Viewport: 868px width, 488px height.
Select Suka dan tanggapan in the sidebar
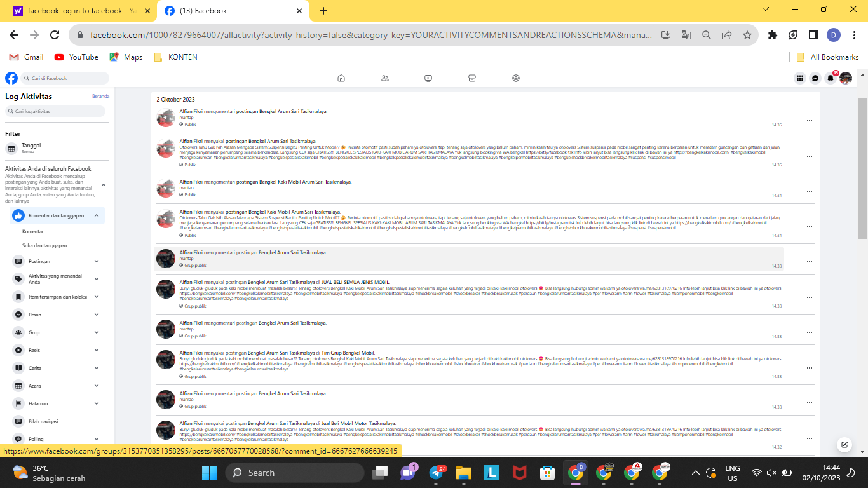(44, 245)
